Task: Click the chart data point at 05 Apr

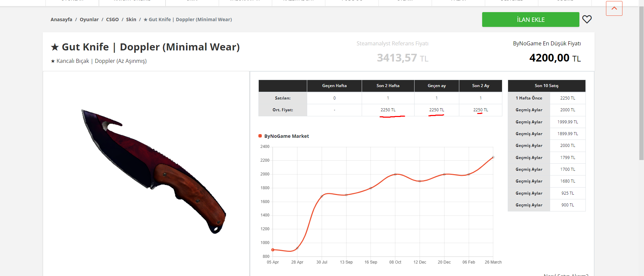Action: click(x=273, y=250)
